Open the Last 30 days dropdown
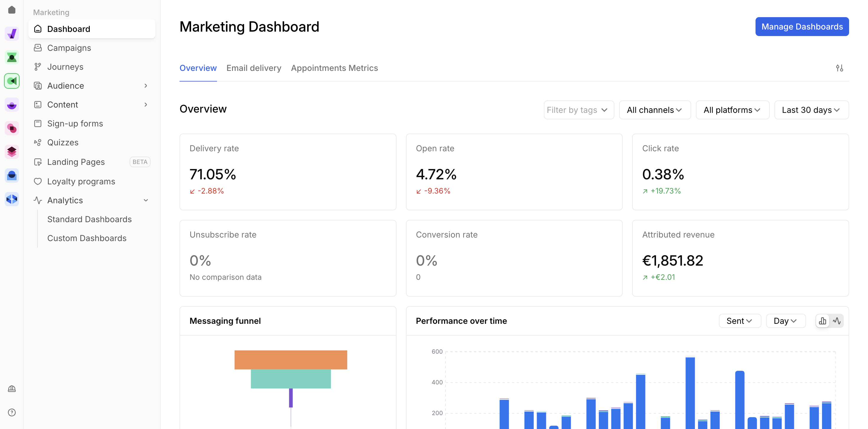 pyautogui.click(x=811, y=110)
